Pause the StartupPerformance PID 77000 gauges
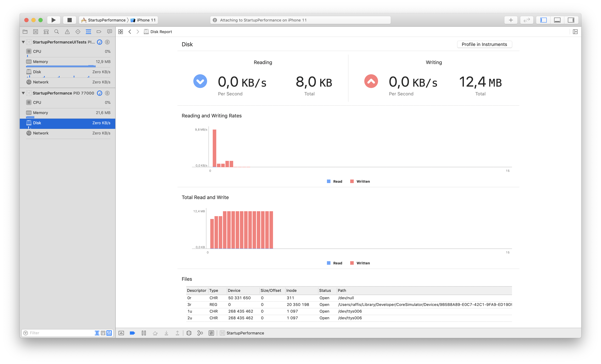601x364 pixels. click(x=107, y=93)
